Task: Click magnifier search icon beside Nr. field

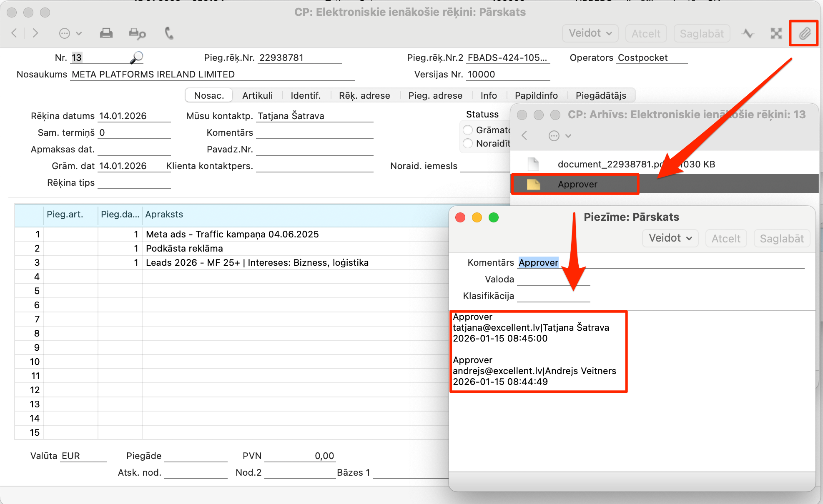Action: click(136, 57)
